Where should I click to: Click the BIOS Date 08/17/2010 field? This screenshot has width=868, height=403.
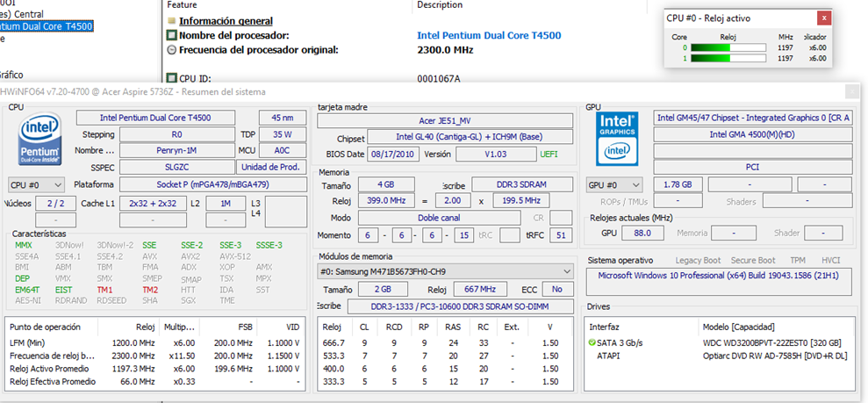(393, 155)
